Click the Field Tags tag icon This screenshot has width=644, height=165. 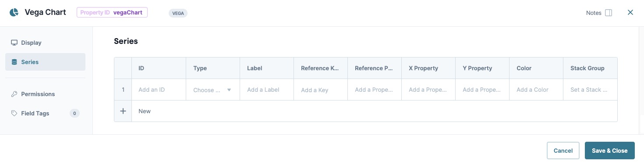(14, 113)
